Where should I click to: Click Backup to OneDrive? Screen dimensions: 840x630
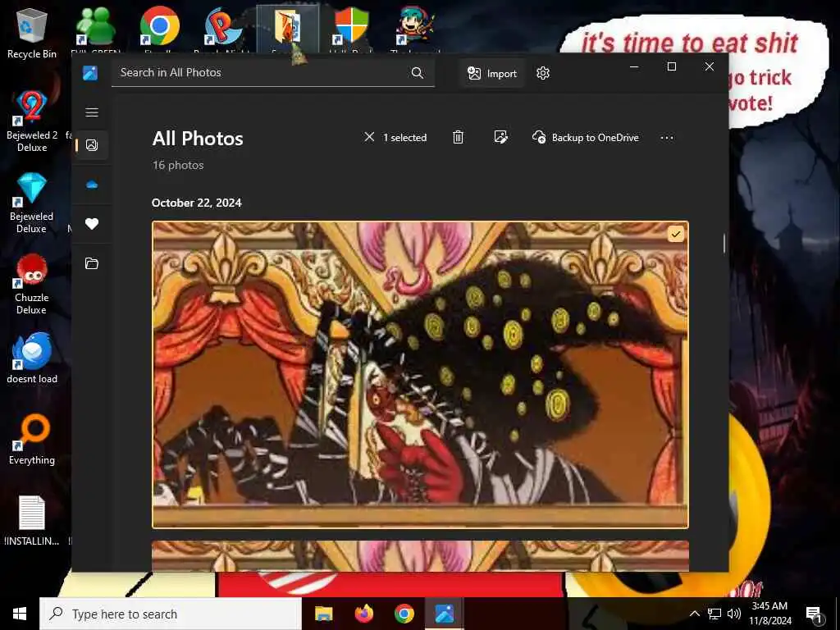tap(586, 137)
